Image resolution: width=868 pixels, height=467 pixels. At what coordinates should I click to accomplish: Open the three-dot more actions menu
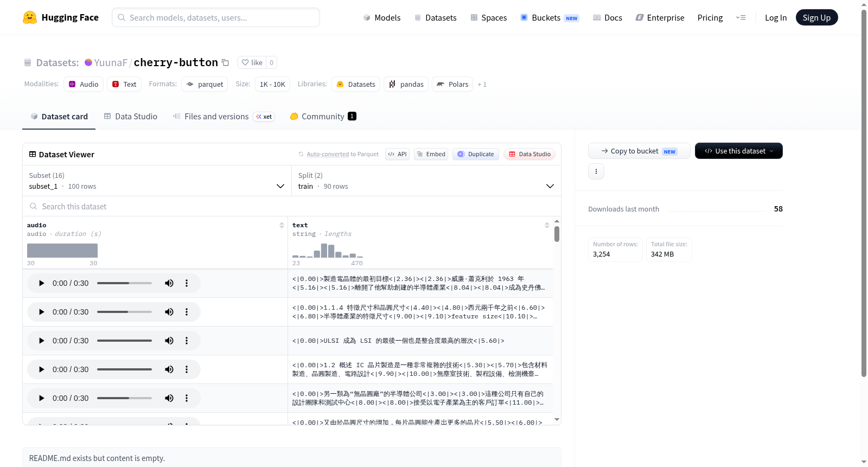pos(596,171)
